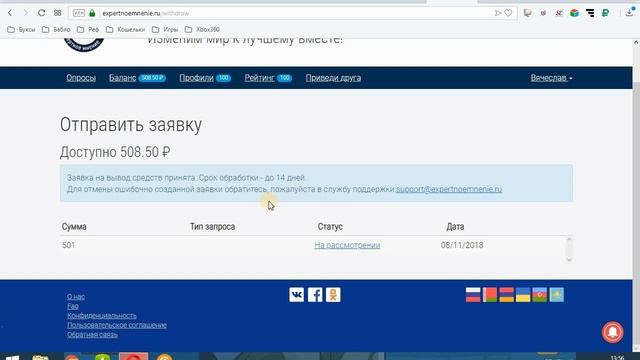
Task: Open the Xbox360 bookmarks folder
Action: click(202, 29)
